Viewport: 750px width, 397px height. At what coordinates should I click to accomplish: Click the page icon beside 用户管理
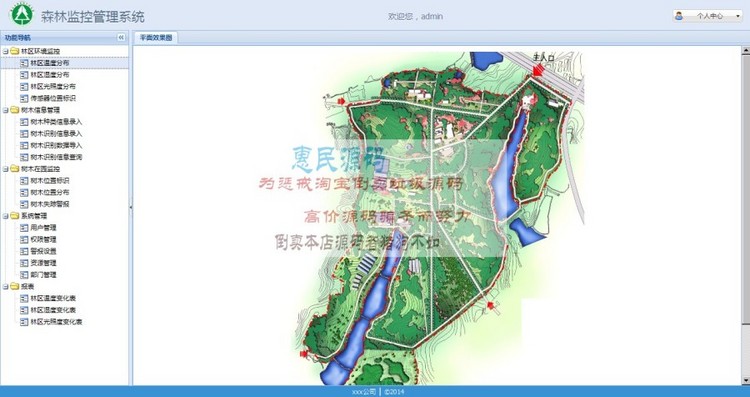point(24,228)
